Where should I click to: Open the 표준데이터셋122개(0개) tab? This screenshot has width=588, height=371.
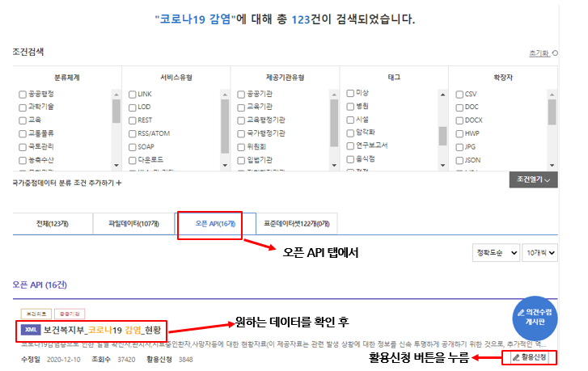[x=297, y=224]
